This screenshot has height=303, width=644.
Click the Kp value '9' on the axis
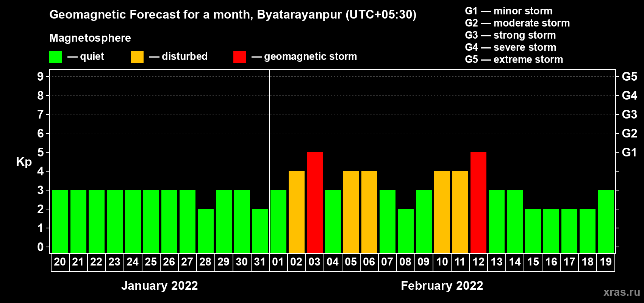coord(41,77)
